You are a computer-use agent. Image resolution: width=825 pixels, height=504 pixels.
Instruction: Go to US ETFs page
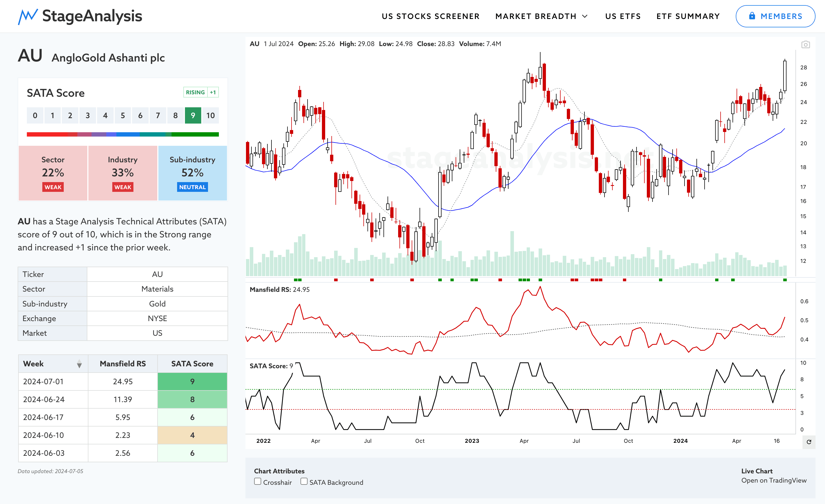click(x=623, y=16)
